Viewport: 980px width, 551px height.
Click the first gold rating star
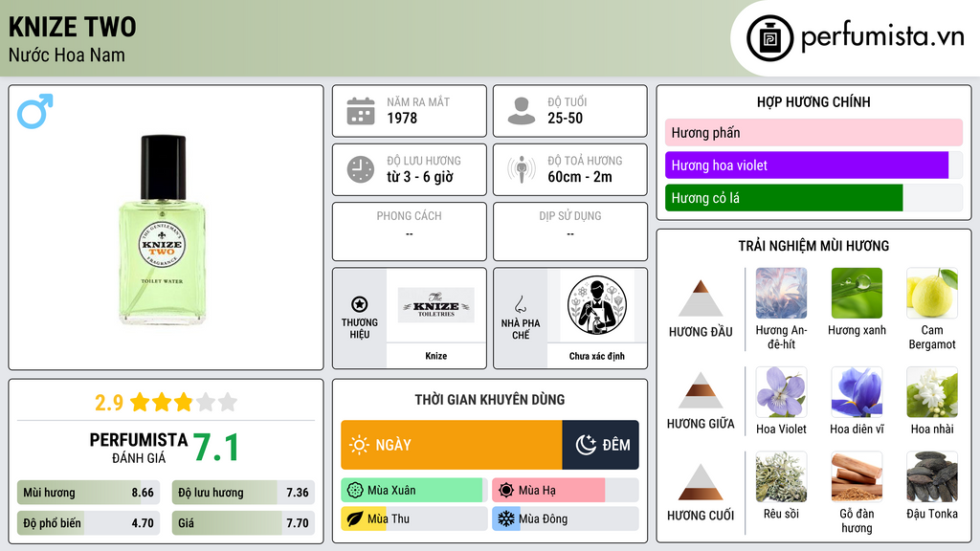coord(140,402)
